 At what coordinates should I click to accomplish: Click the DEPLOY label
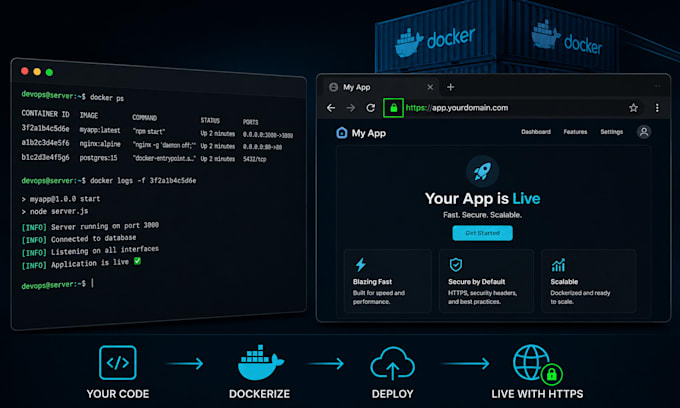392,394
